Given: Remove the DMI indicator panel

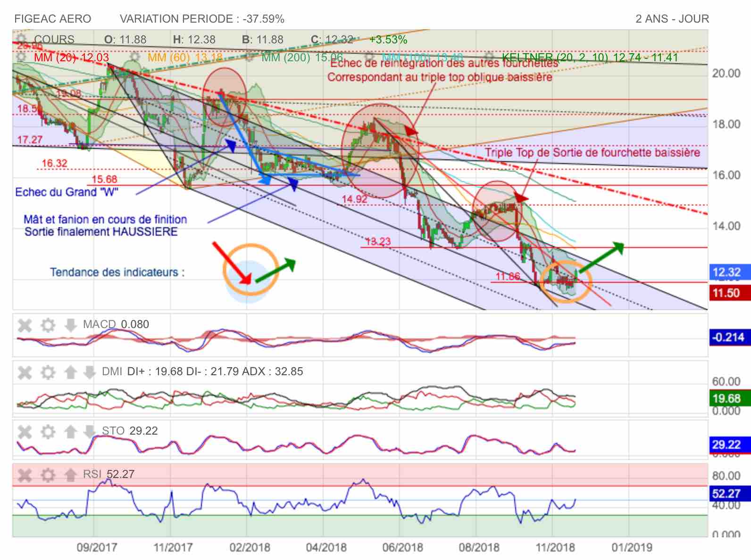Looking at the screenshot, I should tap(25, 372).
